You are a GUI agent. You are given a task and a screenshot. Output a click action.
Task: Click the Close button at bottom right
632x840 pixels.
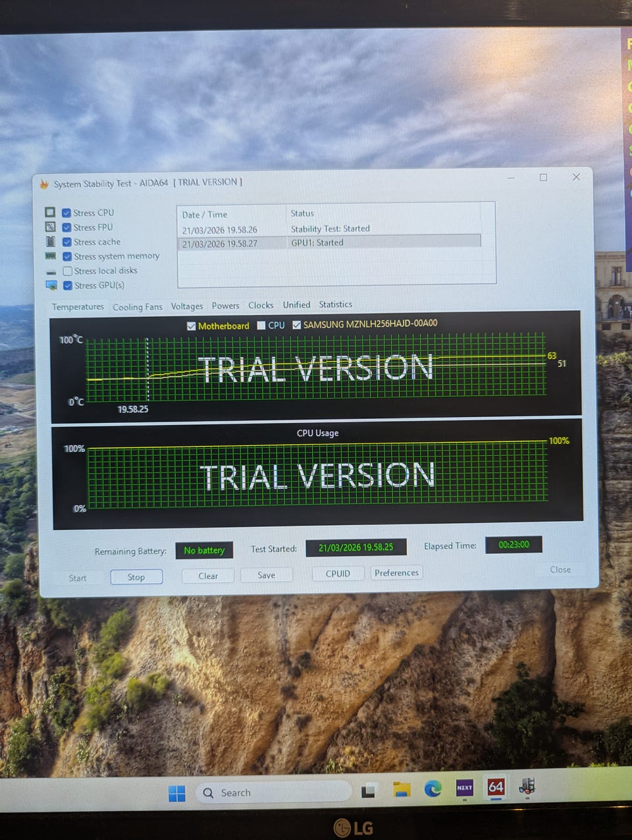coord(560,570)
